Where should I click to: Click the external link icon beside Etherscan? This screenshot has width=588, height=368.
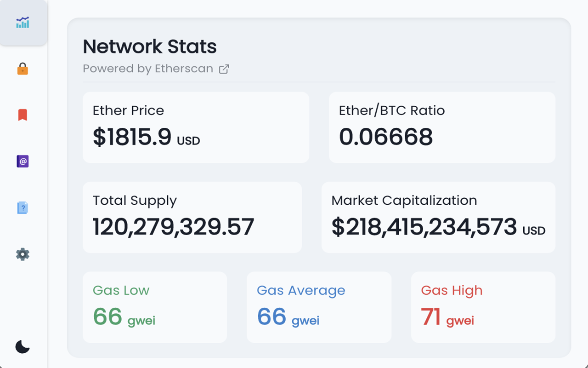pyautogui.click(x=224, y=69)
